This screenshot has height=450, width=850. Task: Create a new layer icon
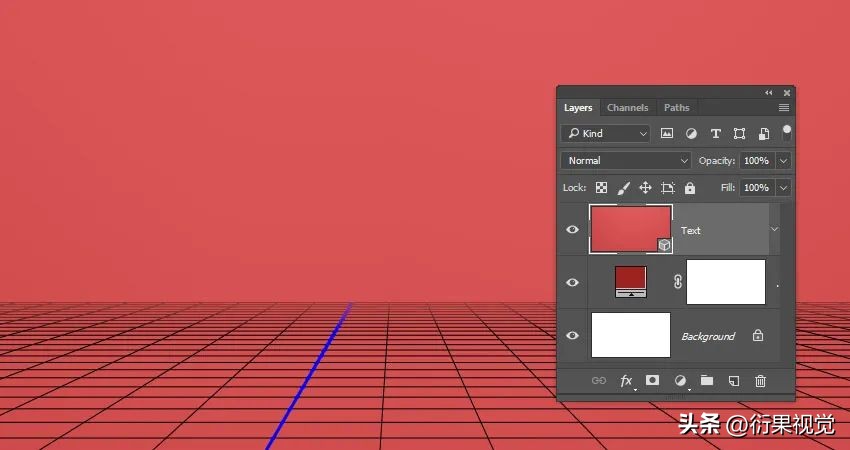point(733,381)
